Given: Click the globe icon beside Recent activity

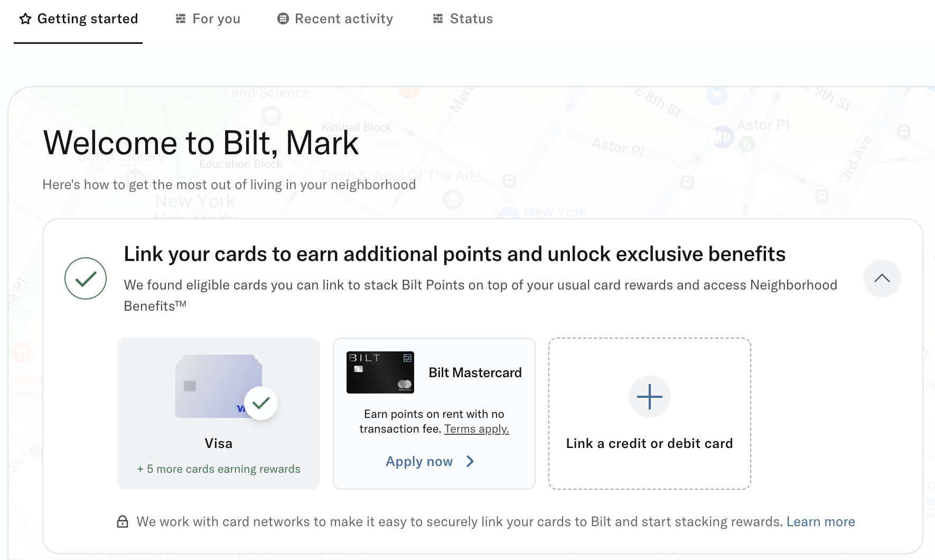Looking at the screenshot, I should (x=283, y=18).
